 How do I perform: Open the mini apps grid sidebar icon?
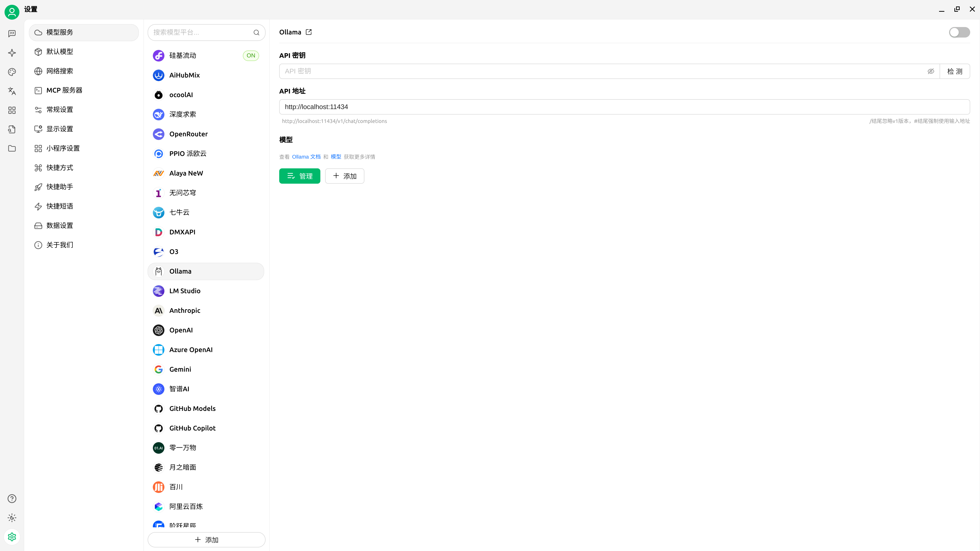[12, 110]
